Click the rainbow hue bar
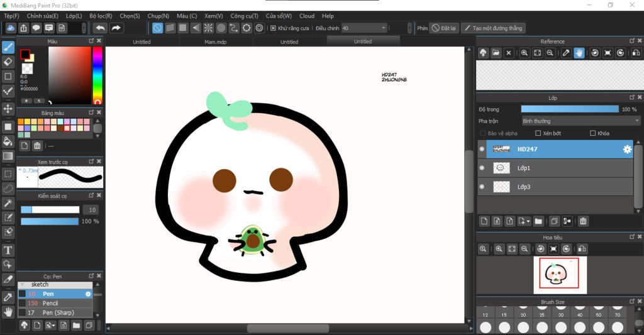 (97, 75)
